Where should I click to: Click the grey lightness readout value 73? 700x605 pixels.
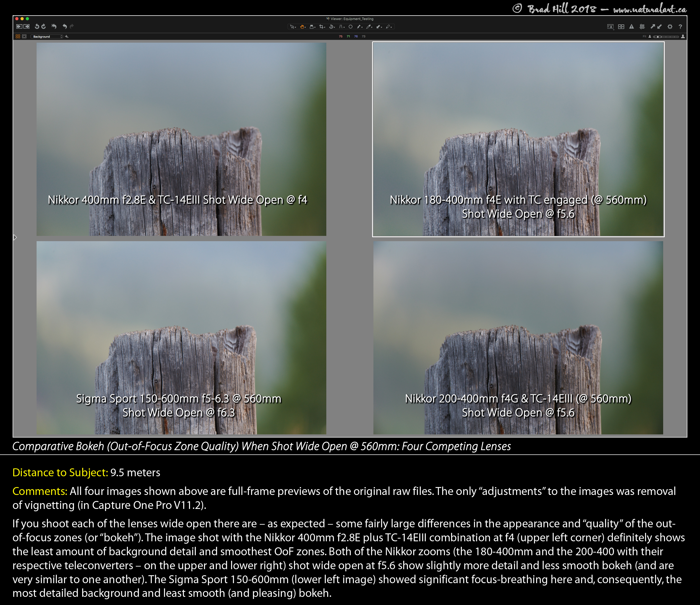[x=363, y=37]
